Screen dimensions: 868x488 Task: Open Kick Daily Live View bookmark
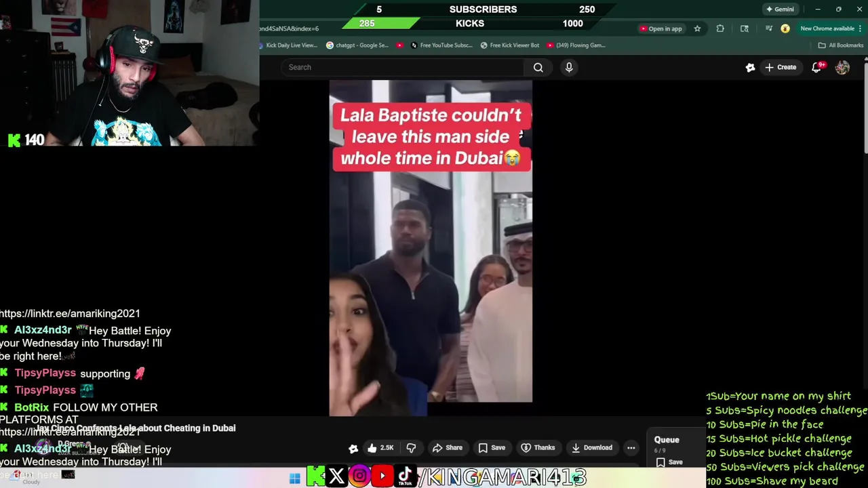289,45
